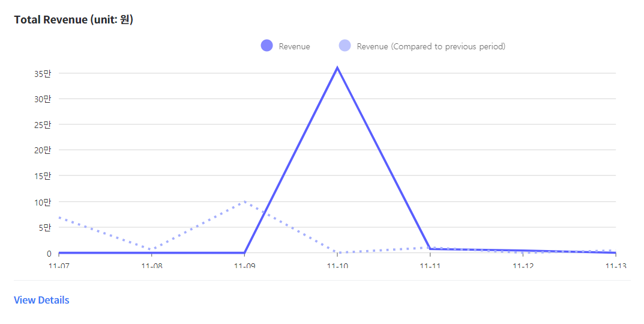Select the 11-09 dotted previous-period peak
Image resolution: width=644 pixels, height=324 pixels.
[x=245, y=201]
